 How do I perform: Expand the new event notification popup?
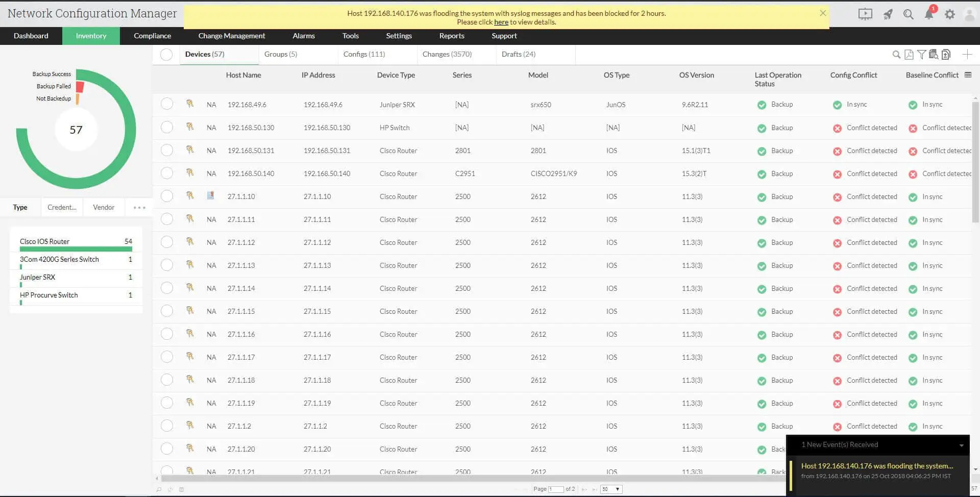(x=962, y=444)
